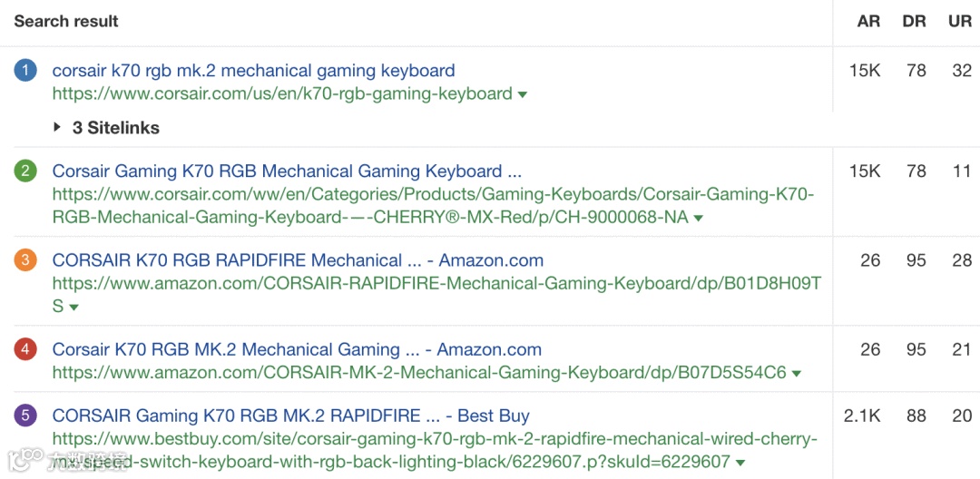
Task: Click the AR column header
Action: coord(868,21)
